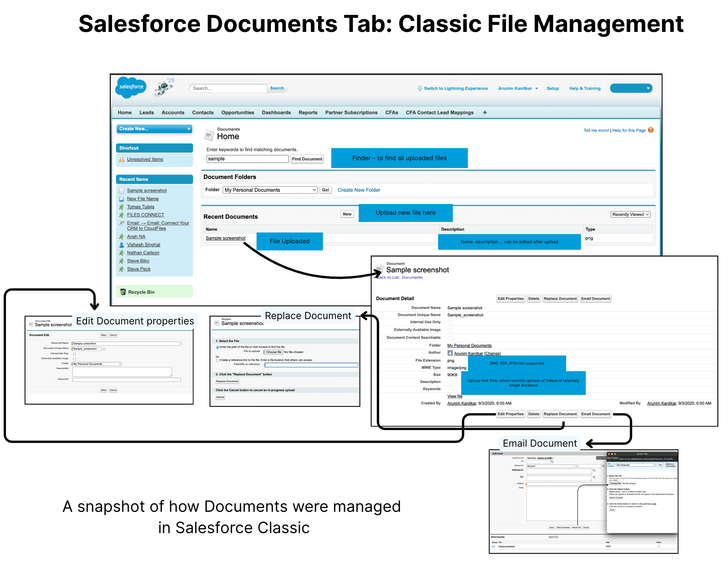Click the orange help question mark icon
Screen dimensions: 728x565
click(651, 130)
